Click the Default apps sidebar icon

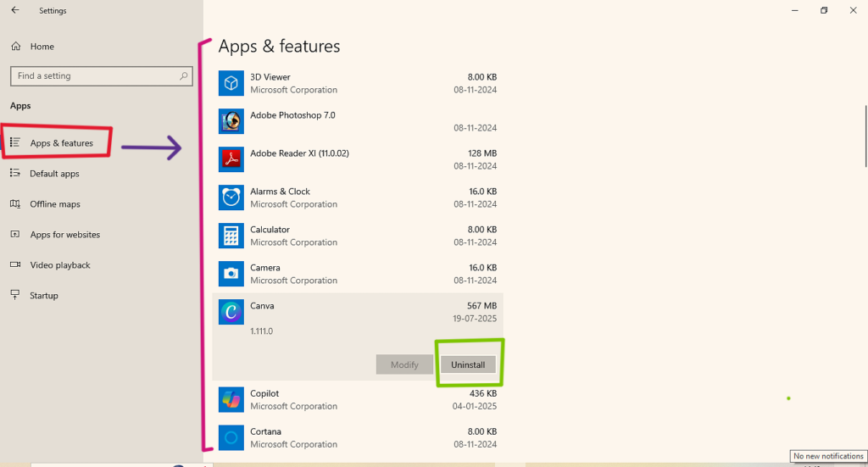(x=15, y=173)
